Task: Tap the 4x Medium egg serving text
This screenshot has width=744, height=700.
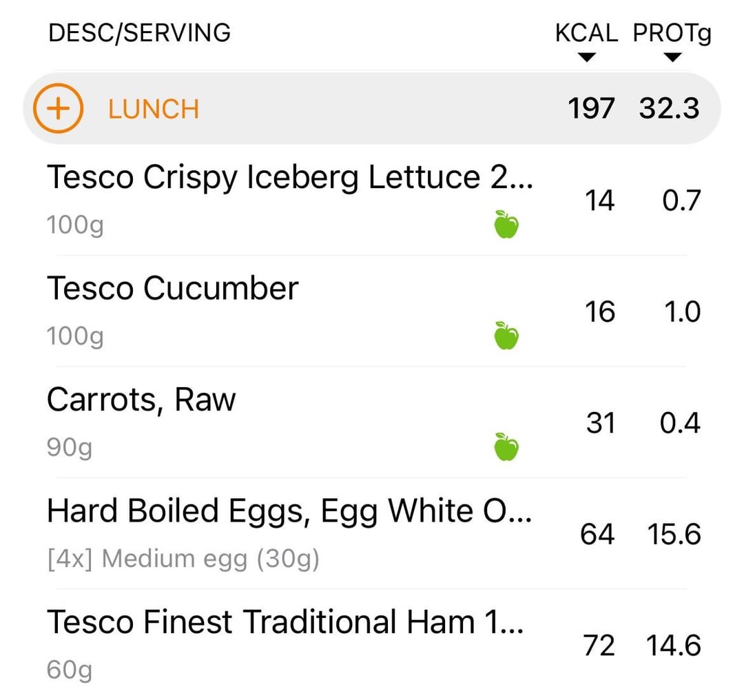Action: tap(183, 559)
